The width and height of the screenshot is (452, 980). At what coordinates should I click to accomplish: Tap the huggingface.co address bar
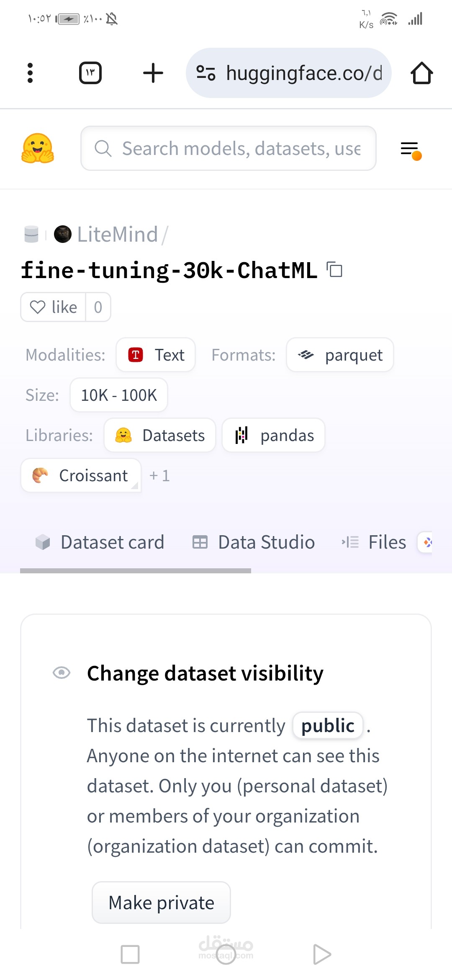pos(304,73)
